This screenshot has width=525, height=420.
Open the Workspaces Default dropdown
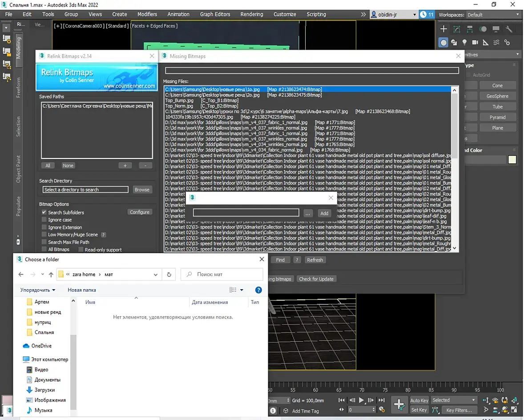click(x=493, y=15)
